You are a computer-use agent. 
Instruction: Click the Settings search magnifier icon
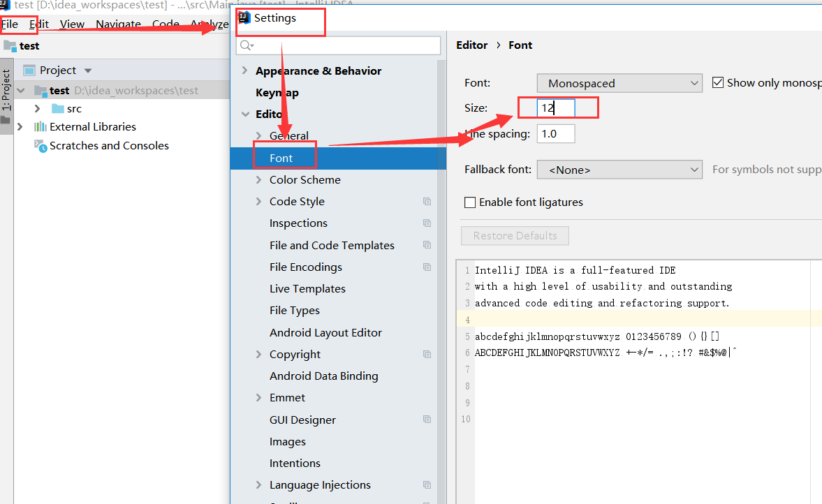coord(247,46)
